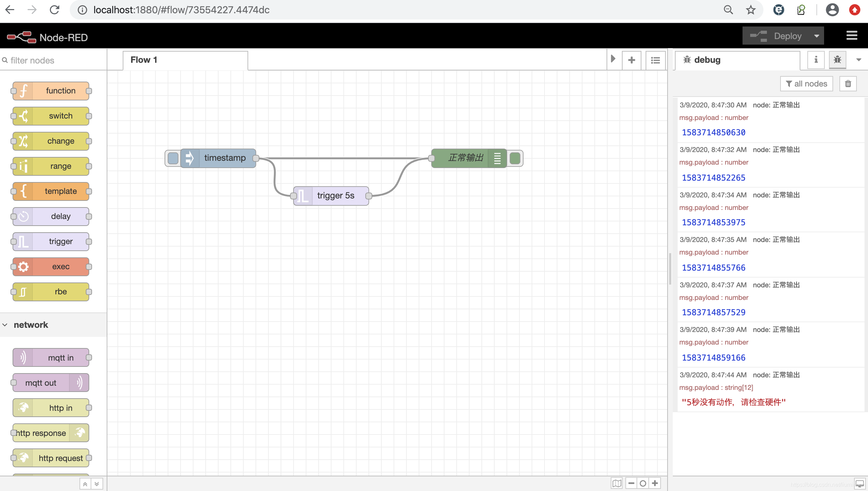This screenshot has height=491, width=868.
Task: Zoom in the flow canvas
Action: [655, 483]
